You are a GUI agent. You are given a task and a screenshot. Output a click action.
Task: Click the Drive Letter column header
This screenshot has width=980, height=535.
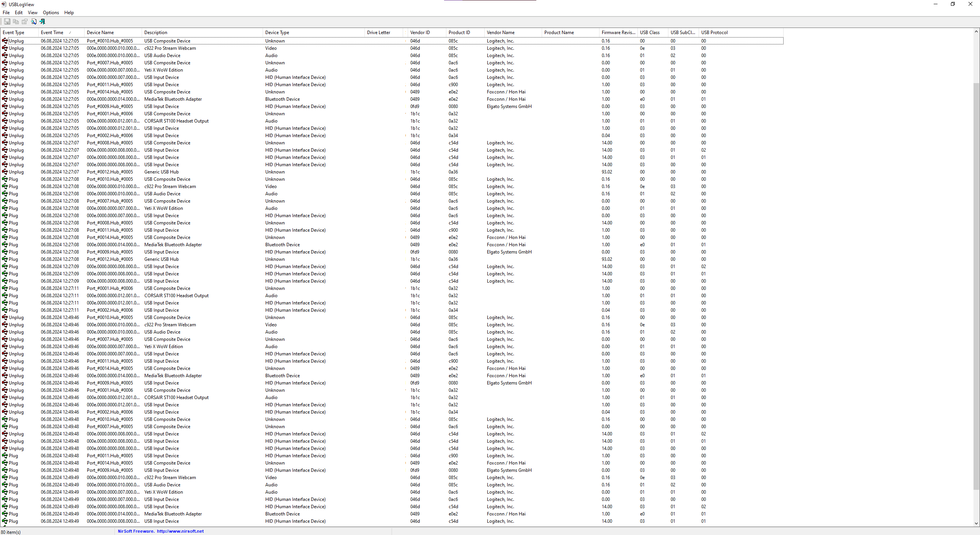pos(378,33)
